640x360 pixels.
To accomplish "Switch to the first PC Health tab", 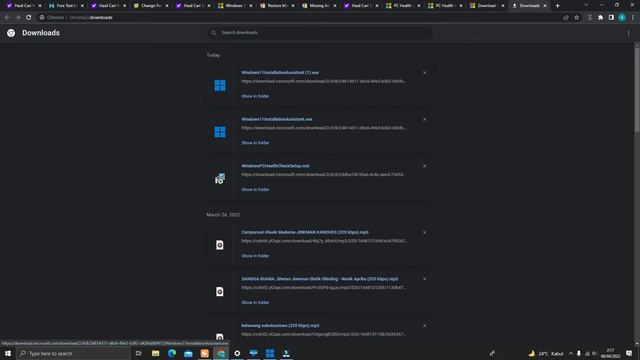I will click(403, 6).
